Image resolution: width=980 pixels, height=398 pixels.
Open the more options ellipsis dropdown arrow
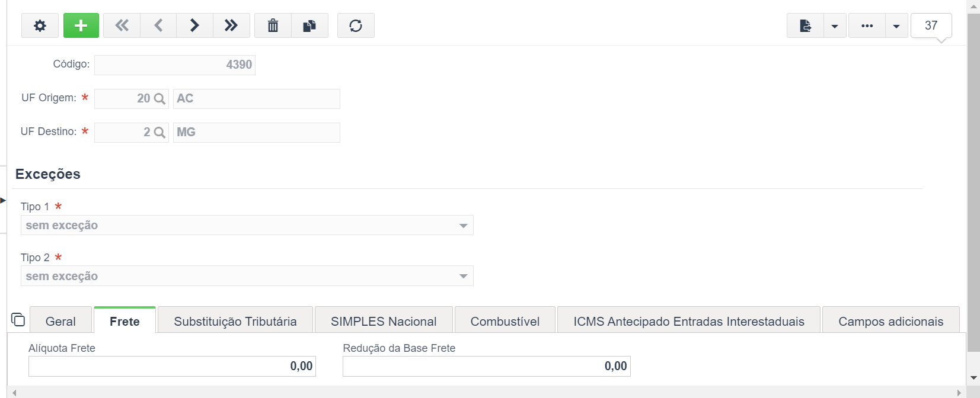(x=896, y=25)
